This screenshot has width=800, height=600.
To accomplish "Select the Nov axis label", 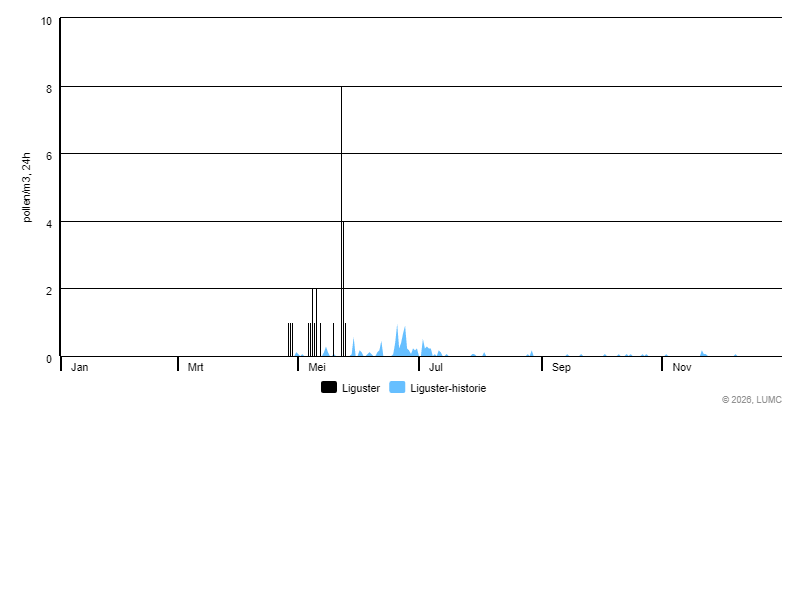I will [x=682, y=367].
